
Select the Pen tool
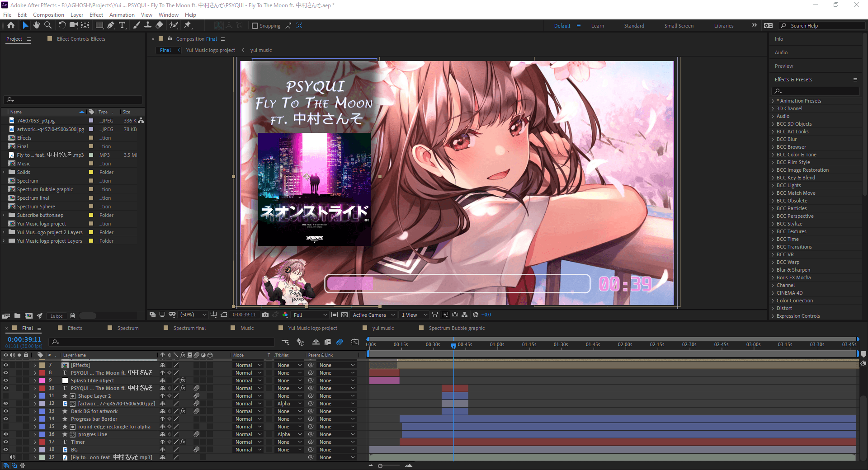111,25
